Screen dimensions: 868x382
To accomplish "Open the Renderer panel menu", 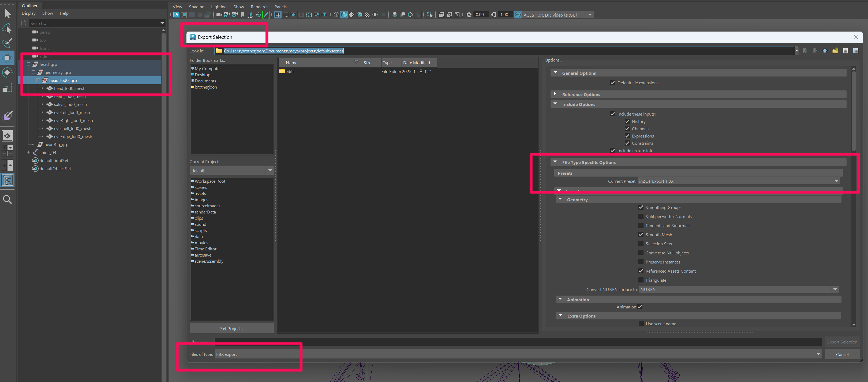I will coord(259,7).
